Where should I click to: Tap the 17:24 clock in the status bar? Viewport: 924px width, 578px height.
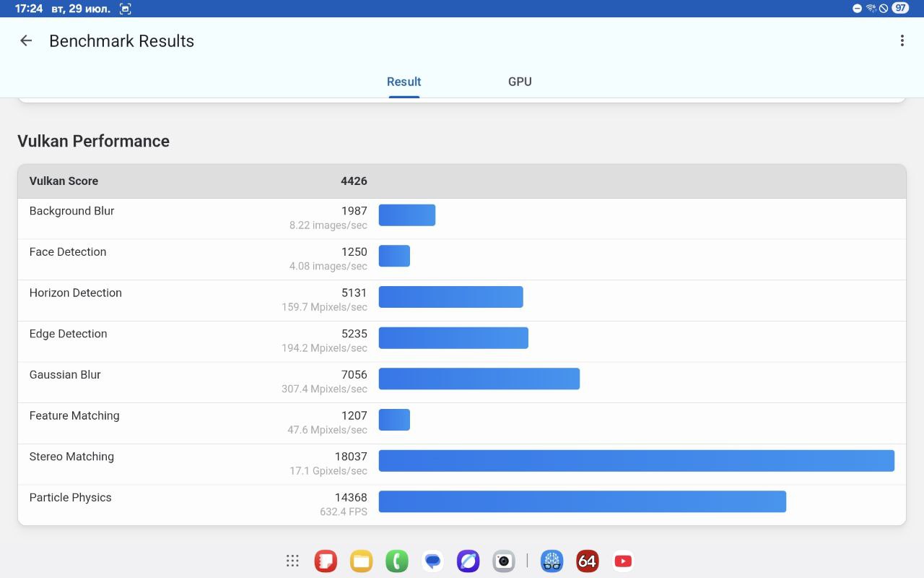pyautogui.click(x=29, y=9)
